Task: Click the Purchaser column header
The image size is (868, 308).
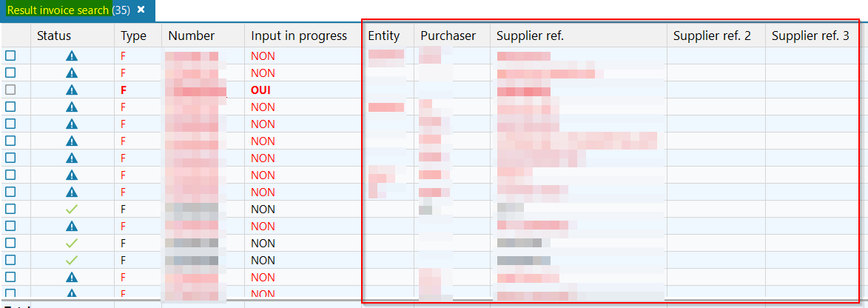Action: [x=448, y=36]
